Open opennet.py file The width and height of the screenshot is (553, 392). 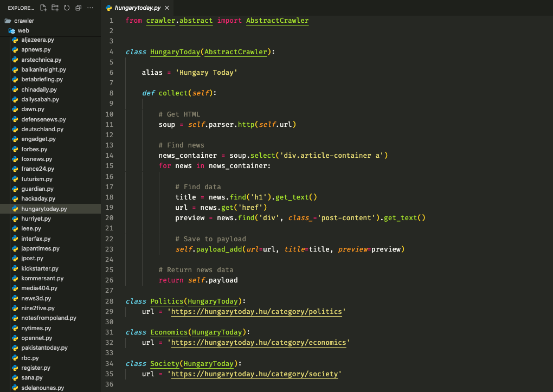click(x=50, y=338)
